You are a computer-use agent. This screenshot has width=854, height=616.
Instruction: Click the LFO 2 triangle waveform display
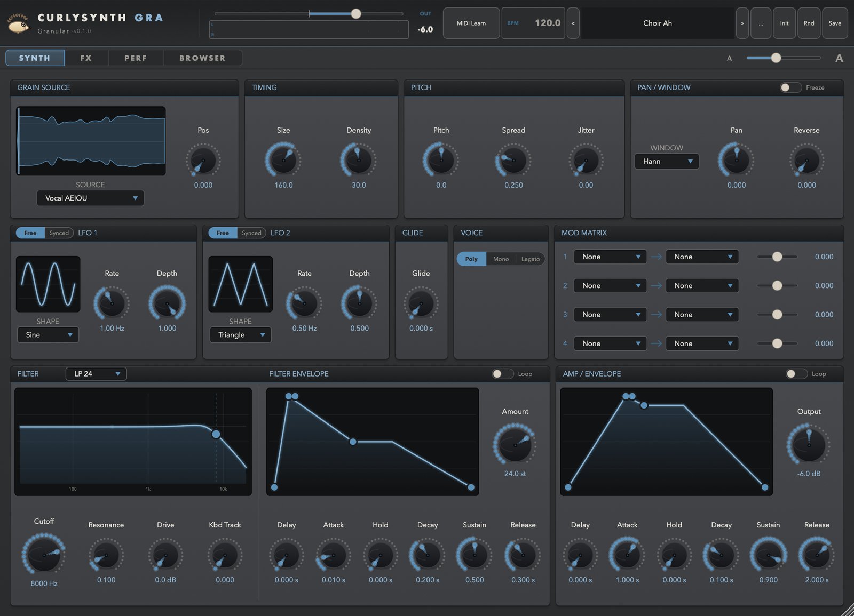tap(240, 284)
